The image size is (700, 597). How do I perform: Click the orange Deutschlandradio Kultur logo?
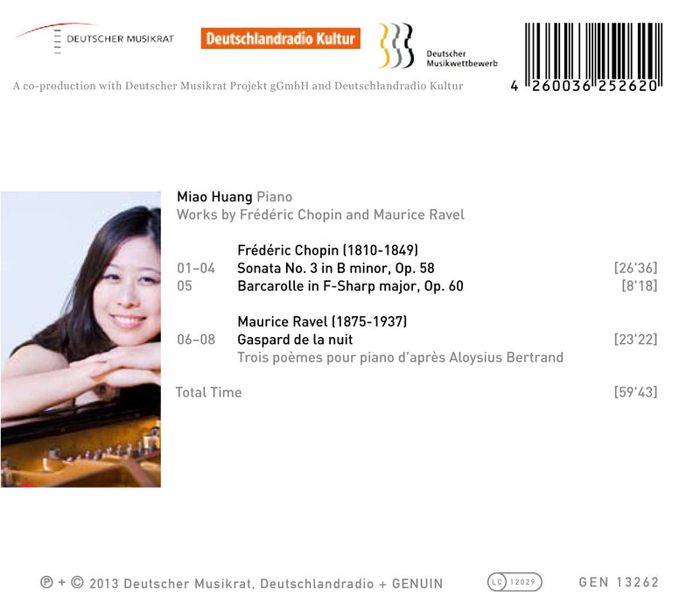click(x=280, y=39)
